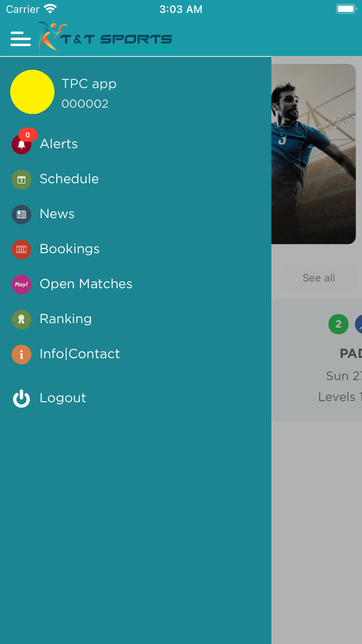Tap the green number 2 badge
This screenshot has width=362, height=644.
[338, 324]
